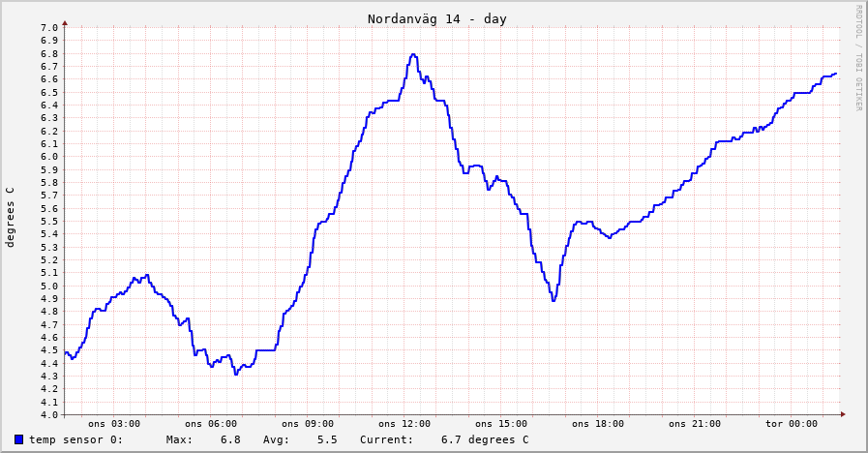The width and height of the screenshot is (868, 453).
Task: Select the "ons 03:00" time label
Action: click(114, 424)
